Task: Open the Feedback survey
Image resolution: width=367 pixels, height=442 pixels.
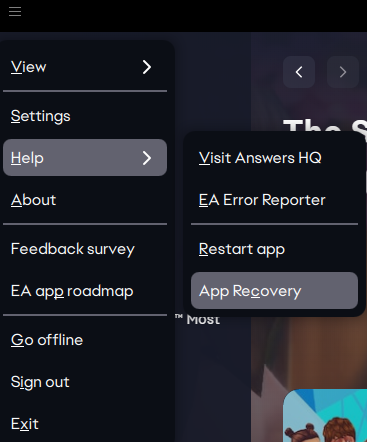Action: 85,249
